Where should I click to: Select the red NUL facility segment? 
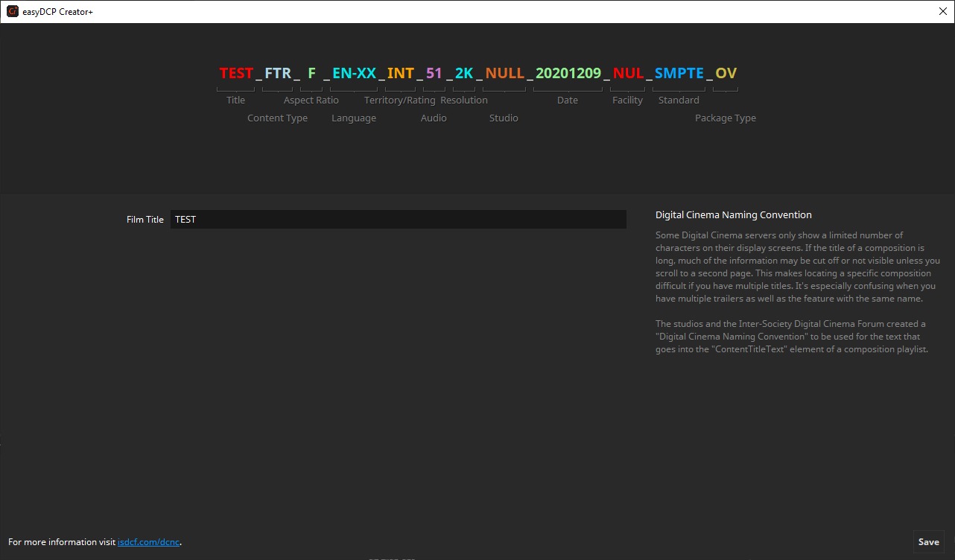click(x=628, y=73)
